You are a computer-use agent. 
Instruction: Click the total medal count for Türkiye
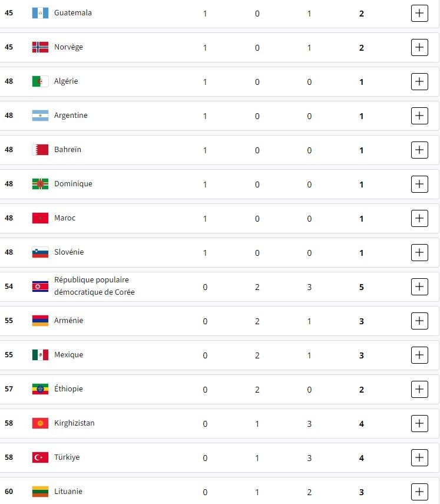[x=362, y=458]
